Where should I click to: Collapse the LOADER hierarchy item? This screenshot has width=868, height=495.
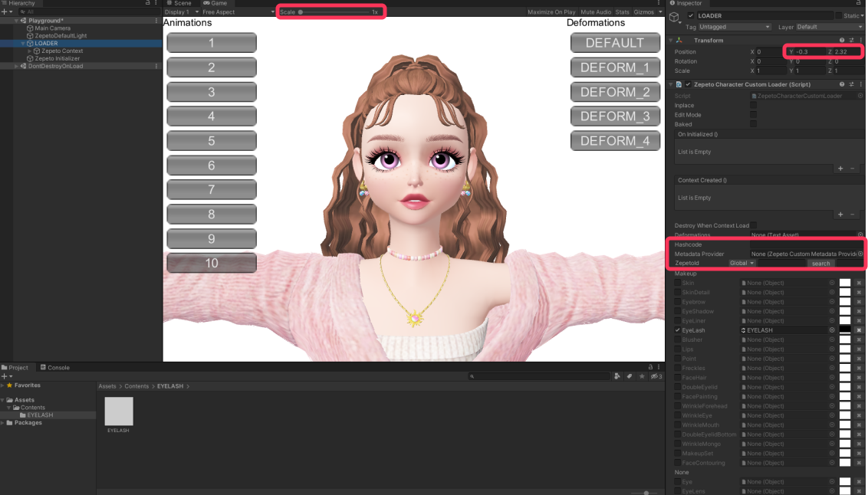23,43
